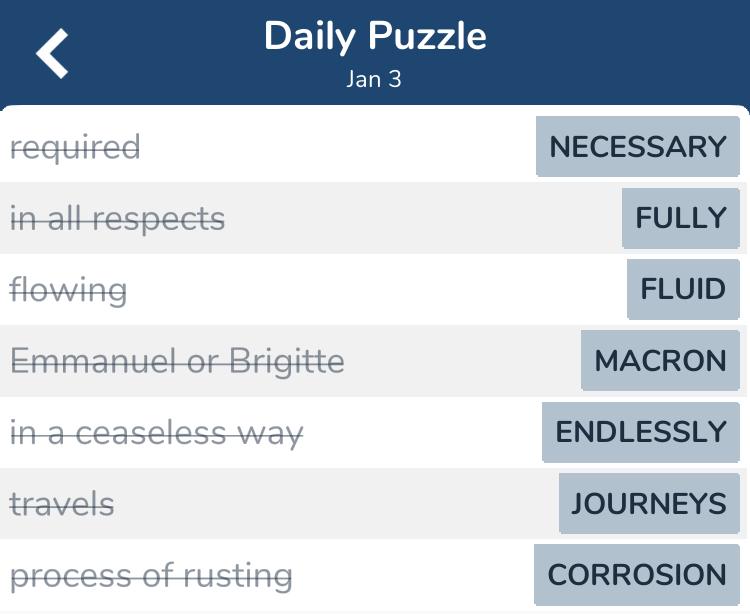The width and height of the screenshot is (750, 614).
Task: Go back using the left chevron arrow
Action: [52, 53]
